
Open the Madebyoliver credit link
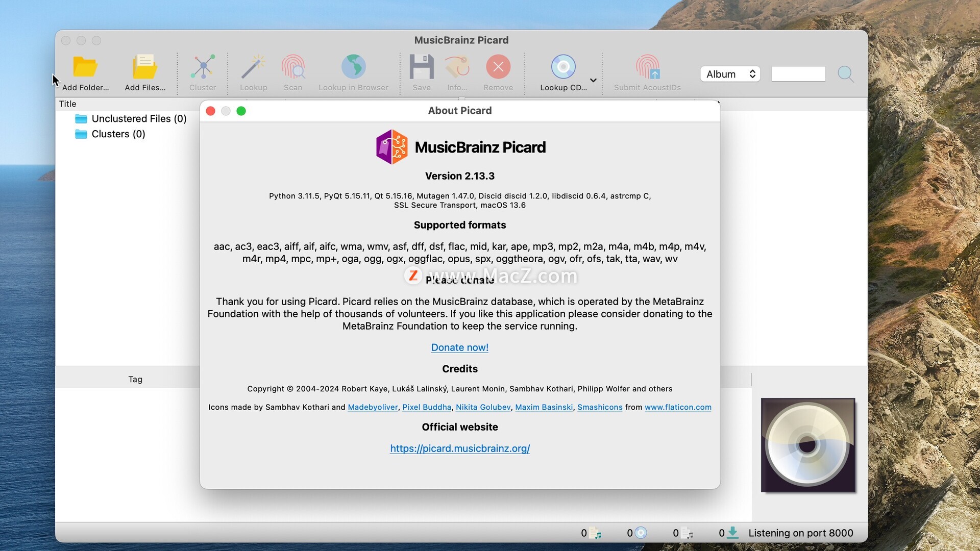(x=373, y=407)
